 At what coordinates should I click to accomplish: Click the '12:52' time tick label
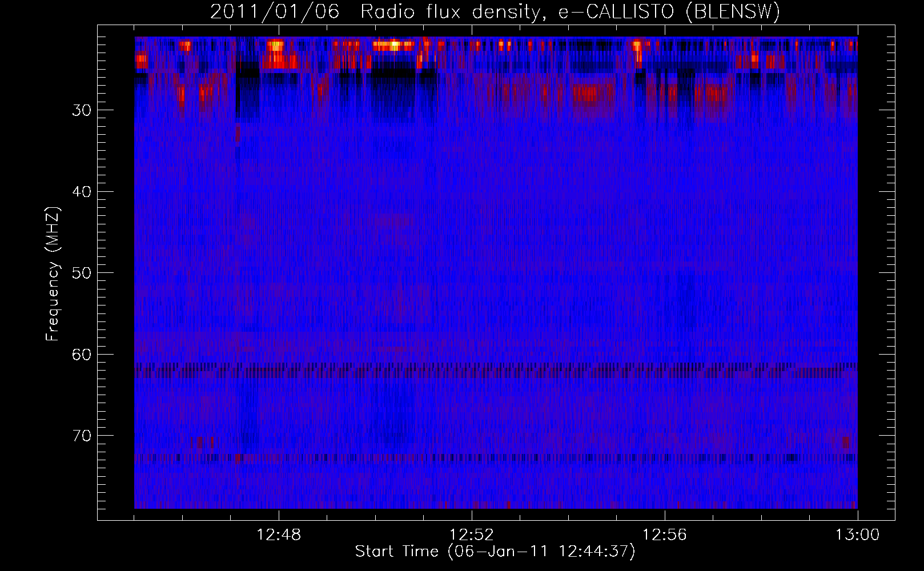[x=472, y=535]
